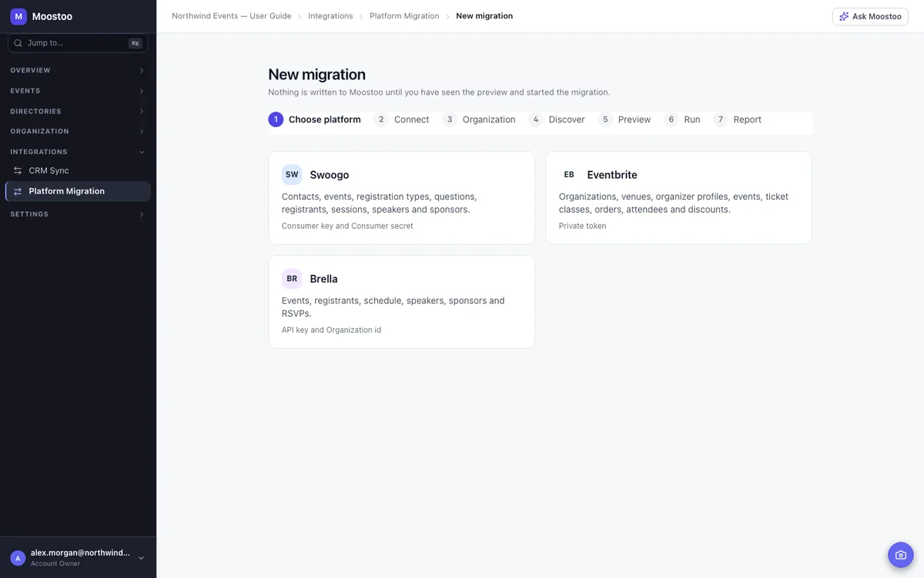Choose the Brella platform card

pyautogui.click(x=401, y=302)
